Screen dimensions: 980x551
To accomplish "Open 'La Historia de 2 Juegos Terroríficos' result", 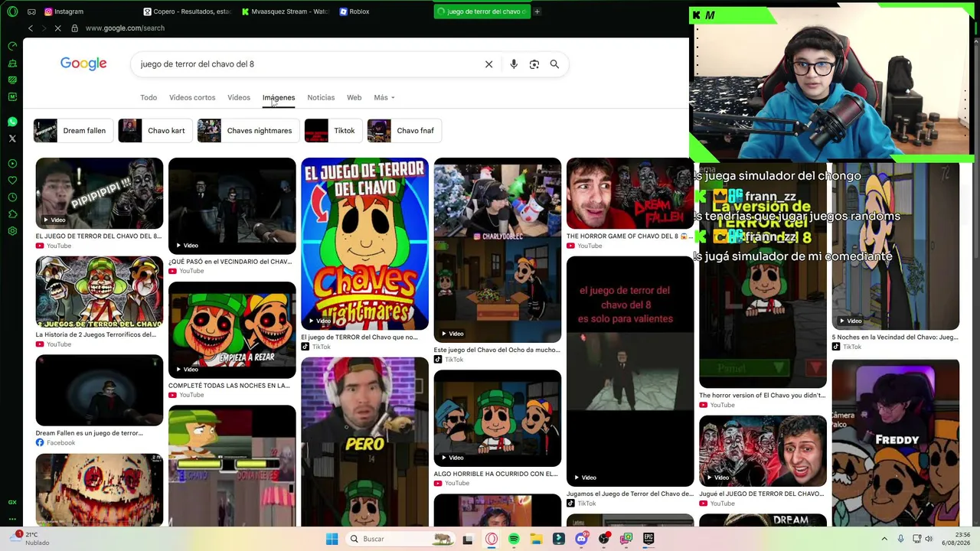I will pyautogui.click(x=96, y=334).
